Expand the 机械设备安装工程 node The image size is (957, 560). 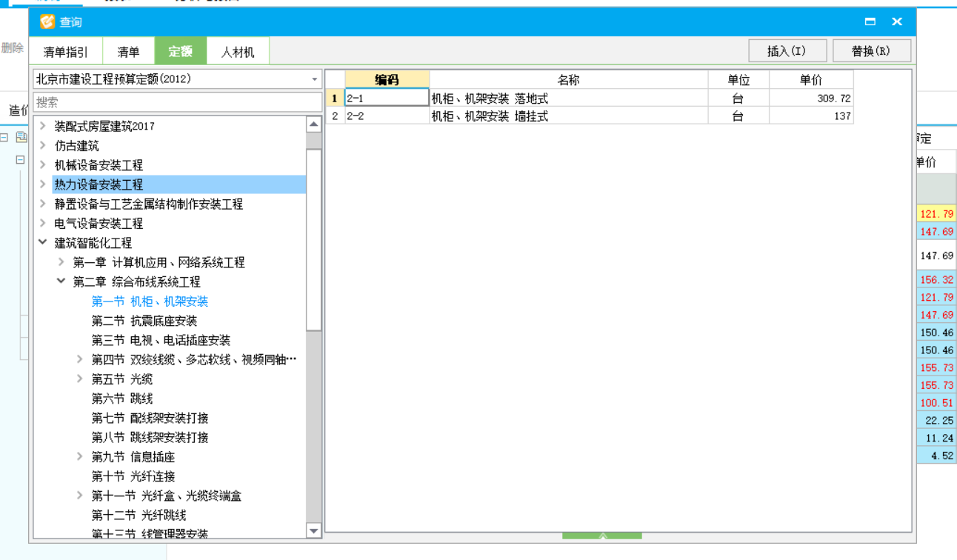pyautogui.click(x=42, y=165)
